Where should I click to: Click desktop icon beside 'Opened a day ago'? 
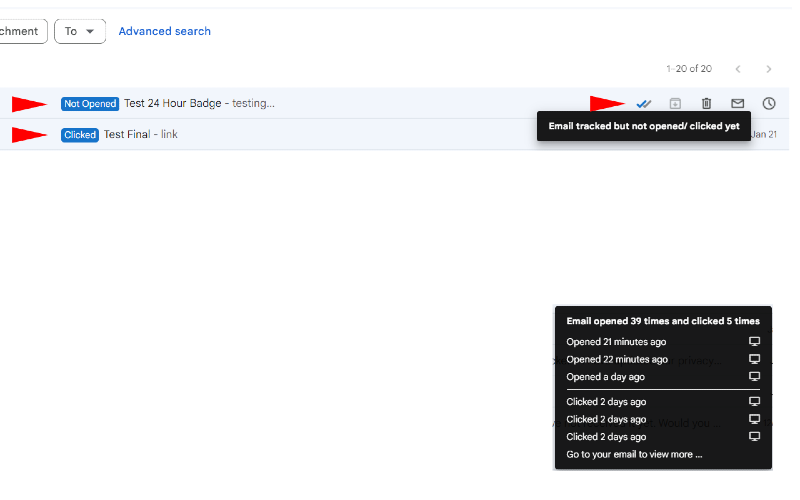(x=754, y=377)
